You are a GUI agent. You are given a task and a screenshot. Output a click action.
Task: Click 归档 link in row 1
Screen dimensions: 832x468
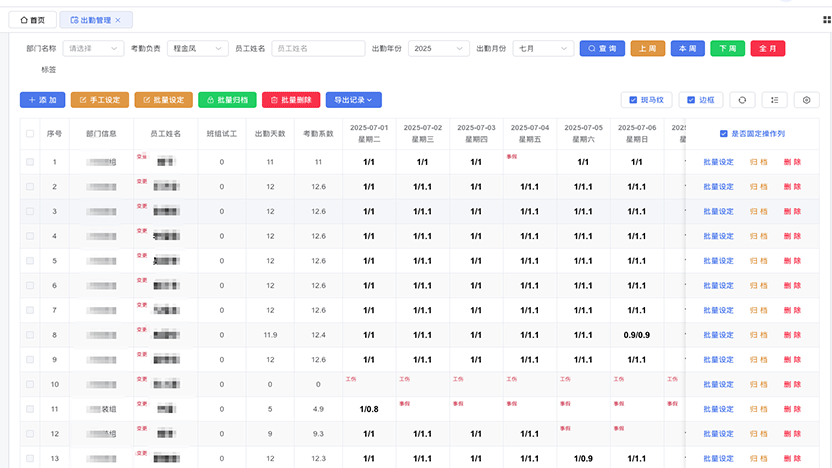click(x=758, y=162)
